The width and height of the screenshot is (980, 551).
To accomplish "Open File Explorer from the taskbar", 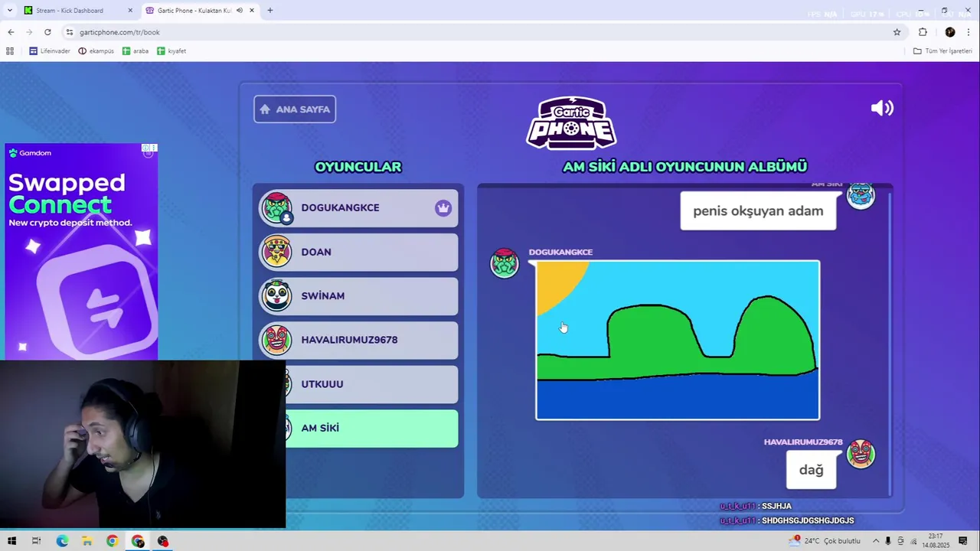I will click(x=87, y=541).
